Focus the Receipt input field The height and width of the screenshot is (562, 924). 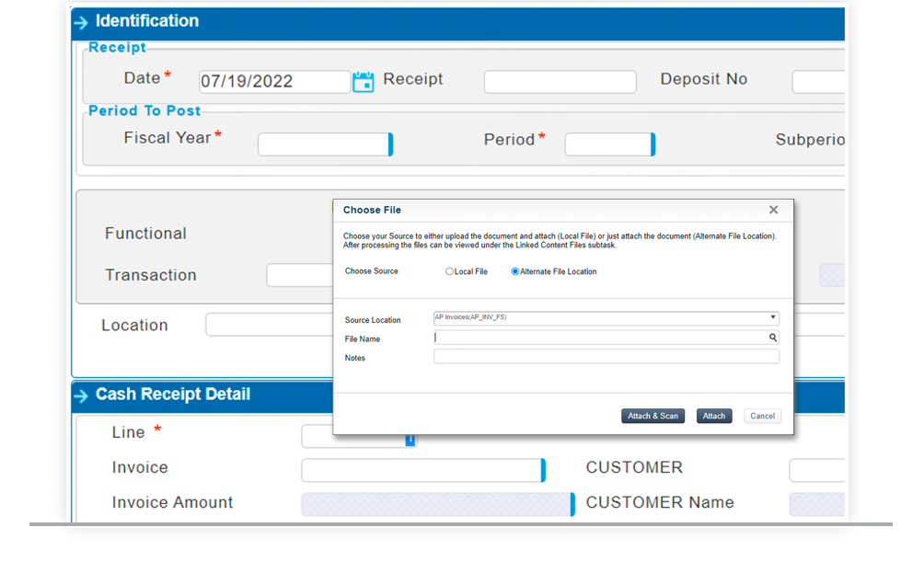click(560, 81)
